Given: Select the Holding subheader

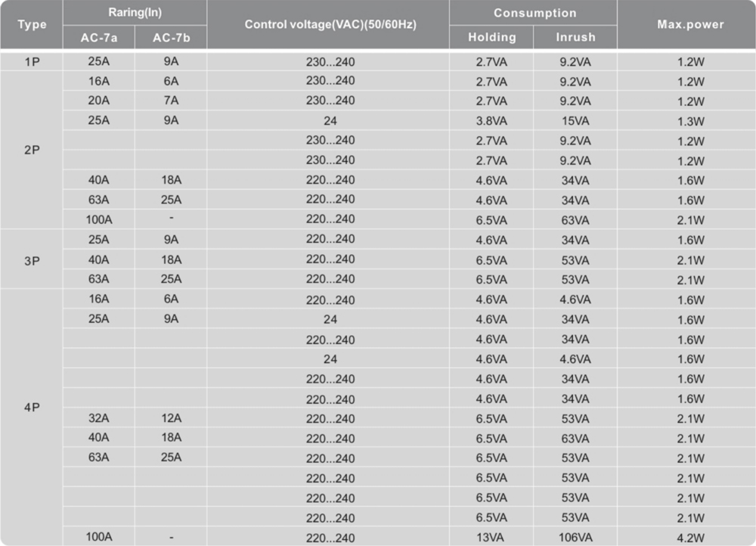Looking at the screenshot, I should 492,37.
